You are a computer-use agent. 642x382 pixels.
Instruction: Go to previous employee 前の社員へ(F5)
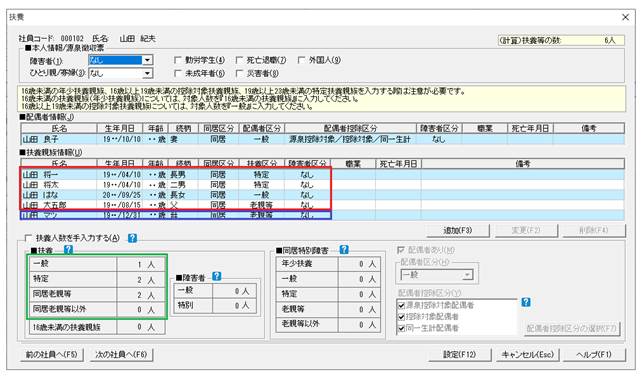[52, 355]
